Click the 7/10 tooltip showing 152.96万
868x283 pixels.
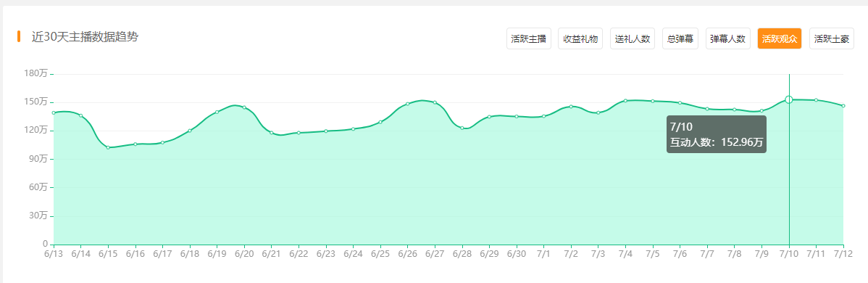tap(717, 134)
